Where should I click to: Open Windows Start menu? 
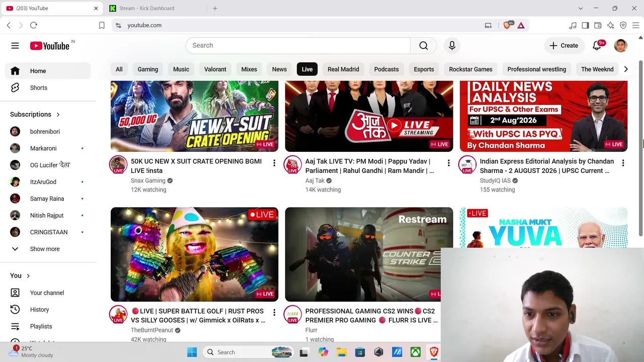(192, 352)
